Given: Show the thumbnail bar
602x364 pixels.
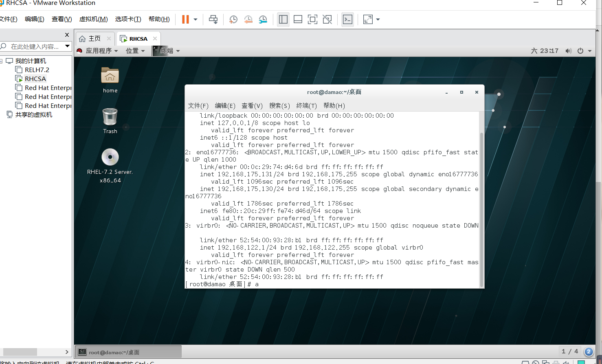Looking at the screenshot, I should coord(298,19).
